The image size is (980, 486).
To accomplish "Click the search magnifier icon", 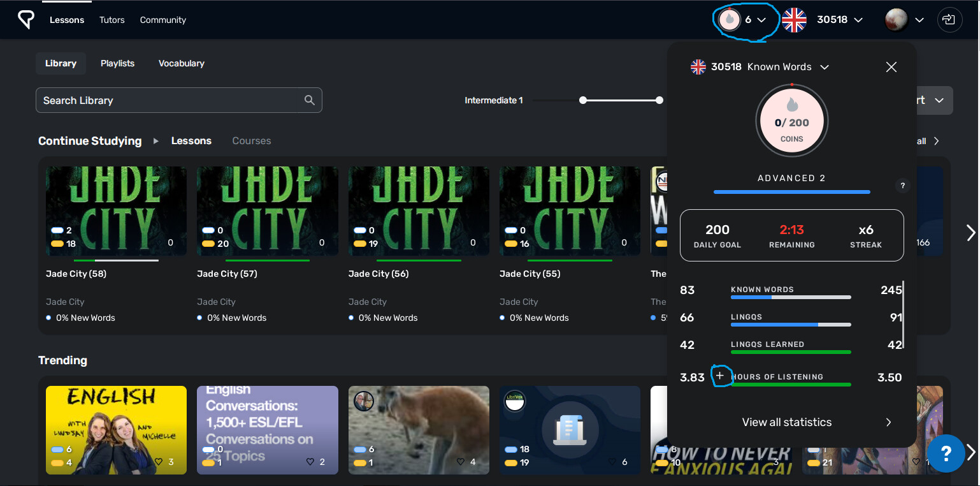I will point(310,100).
